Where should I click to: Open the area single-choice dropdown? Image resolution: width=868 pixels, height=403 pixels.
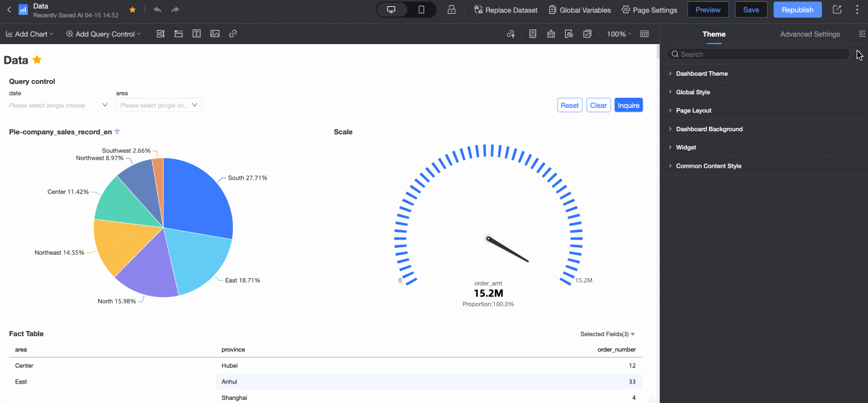click(x=159, y=105)
